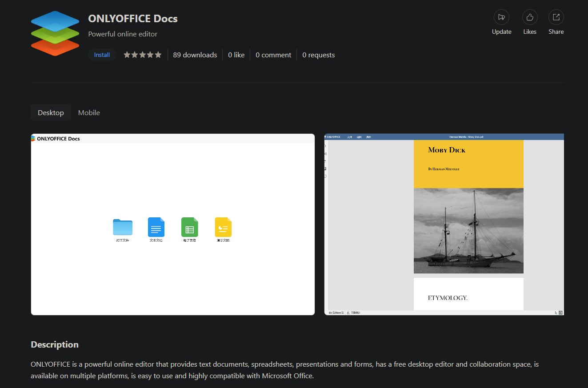
Task: Click the five-star rating
Action: click(143, 55)
